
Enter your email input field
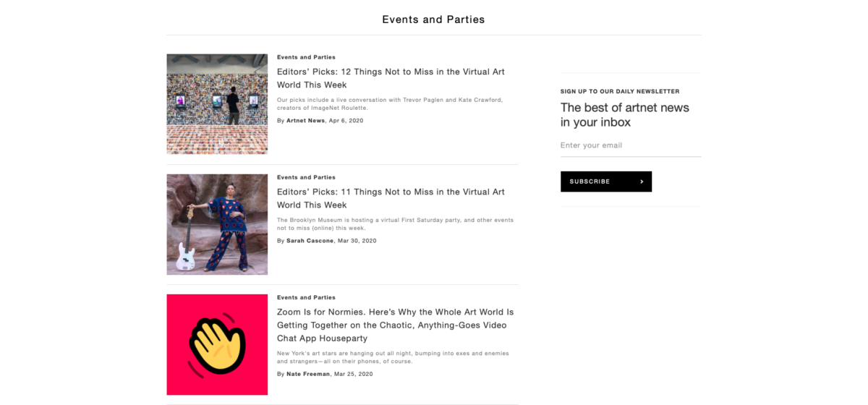630,145
